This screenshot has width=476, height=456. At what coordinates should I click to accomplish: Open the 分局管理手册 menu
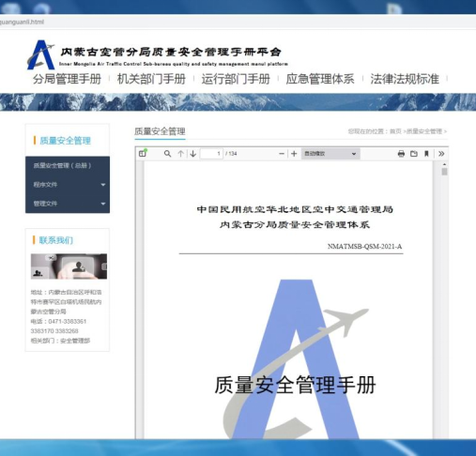[x=67, y=79]
